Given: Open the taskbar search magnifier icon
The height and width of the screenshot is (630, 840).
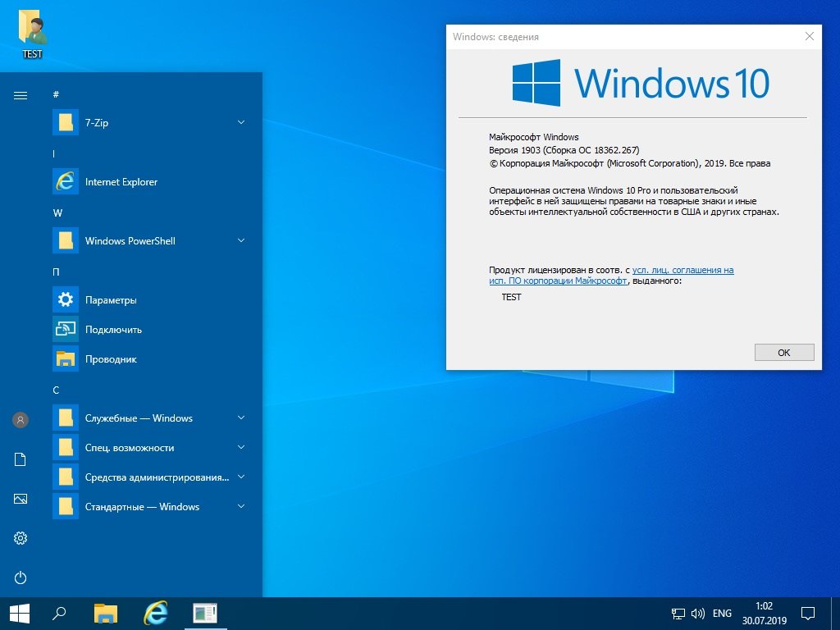Looking at the screenshot, I should (x=59, y=613).
